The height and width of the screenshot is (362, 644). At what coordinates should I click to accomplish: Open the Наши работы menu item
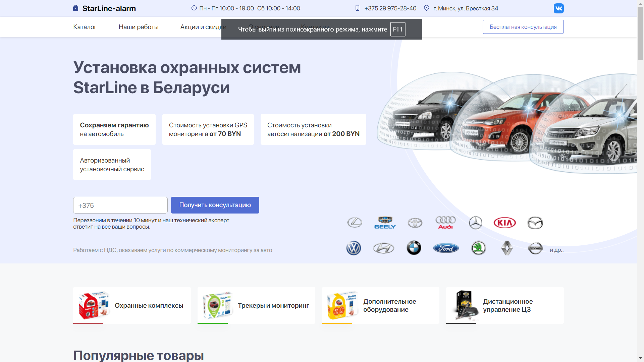pyautogui.click(x=139, y=27)
